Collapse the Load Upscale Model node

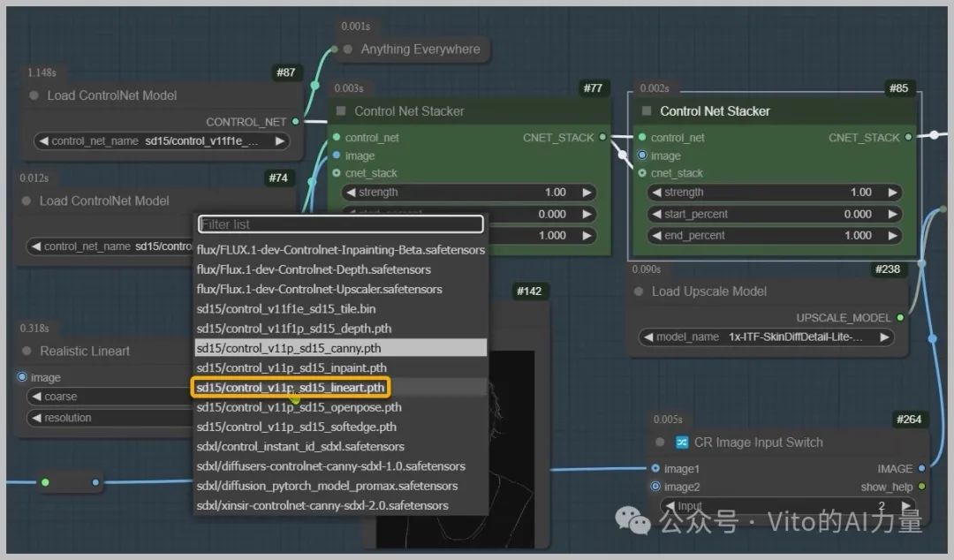pos(639,291)
